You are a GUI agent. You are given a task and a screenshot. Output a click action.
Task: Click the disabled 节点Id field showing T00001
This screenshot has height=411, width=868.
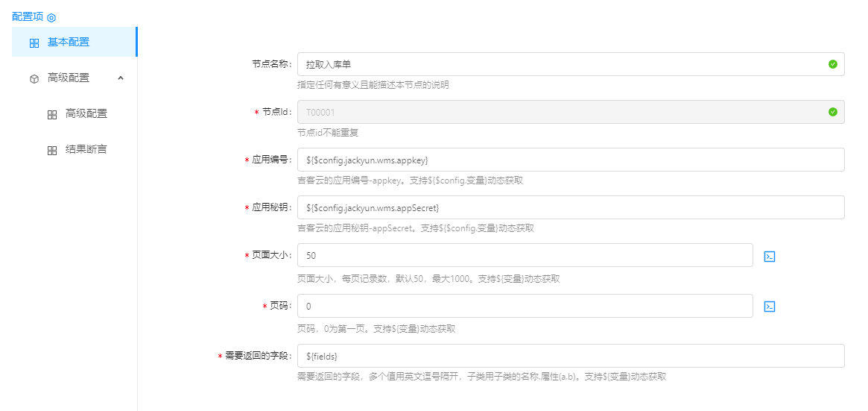[559, 112]
